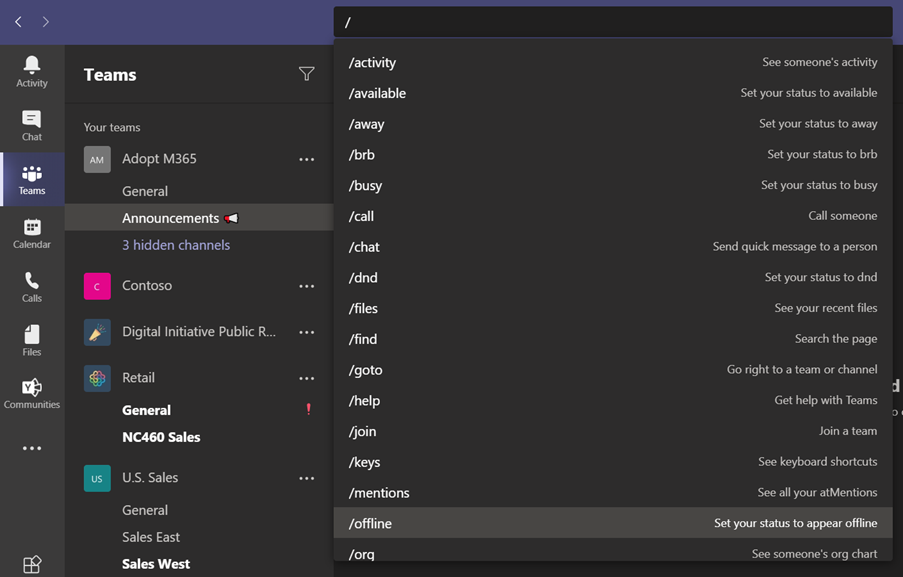Show more apps ellipsis in sidebar
Image resolution: width=903 pixels, height=577 pixels.
coord(32,448)
